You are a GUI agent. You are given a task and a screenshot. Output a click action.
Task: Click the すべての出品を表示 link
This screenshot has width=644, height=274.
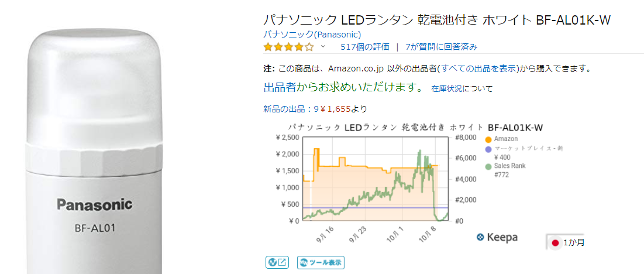click(480, 68)
